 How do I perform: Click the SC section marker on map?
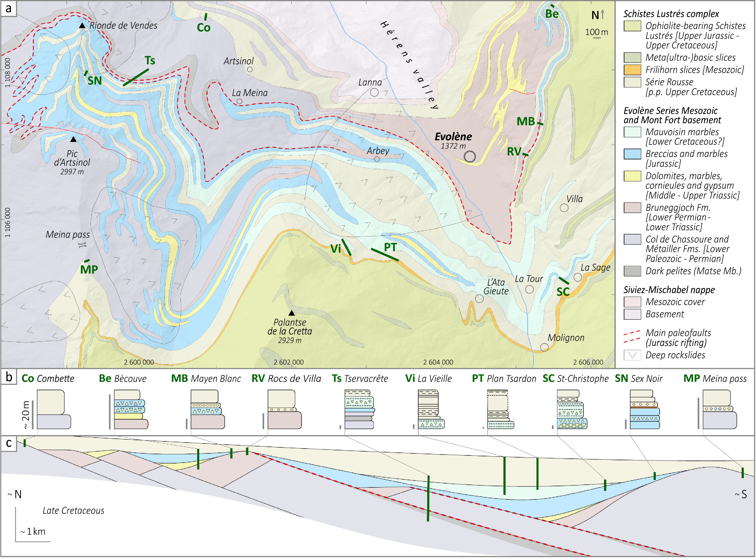pyautogui.click(x=564, y=280)
